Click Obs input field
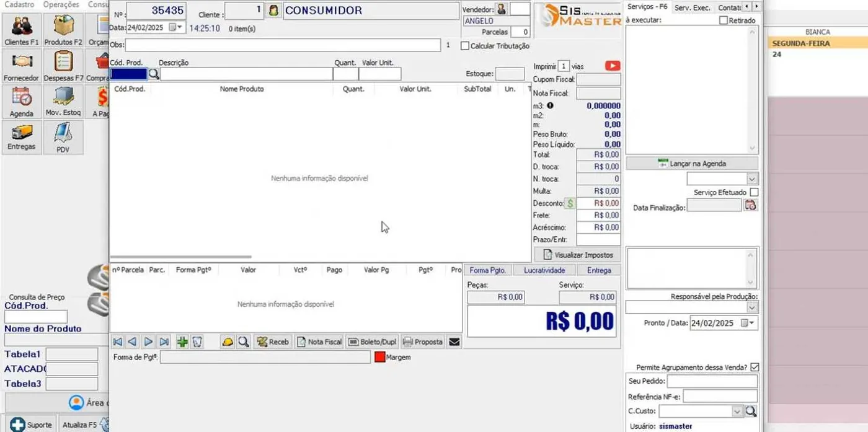The width and height of the screenshot is (868, 432). [283, 45]
